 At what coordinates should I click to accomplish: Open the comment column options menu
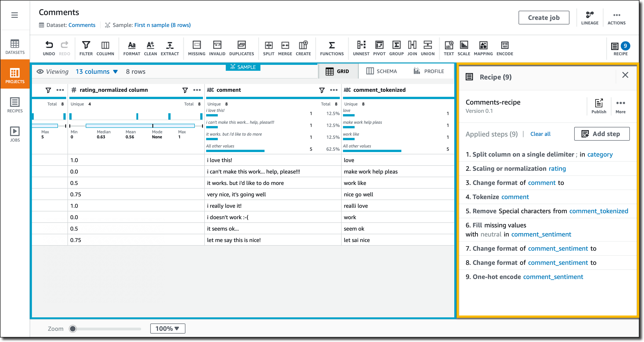pos(333,90)
